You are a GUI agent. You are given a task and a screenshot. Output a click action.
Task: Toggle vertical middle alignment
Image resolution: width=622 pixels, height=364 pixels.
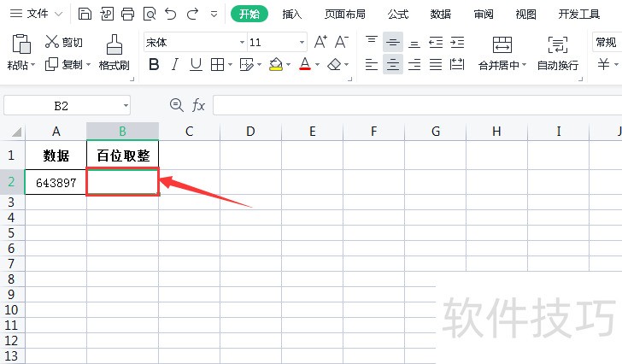393,42
